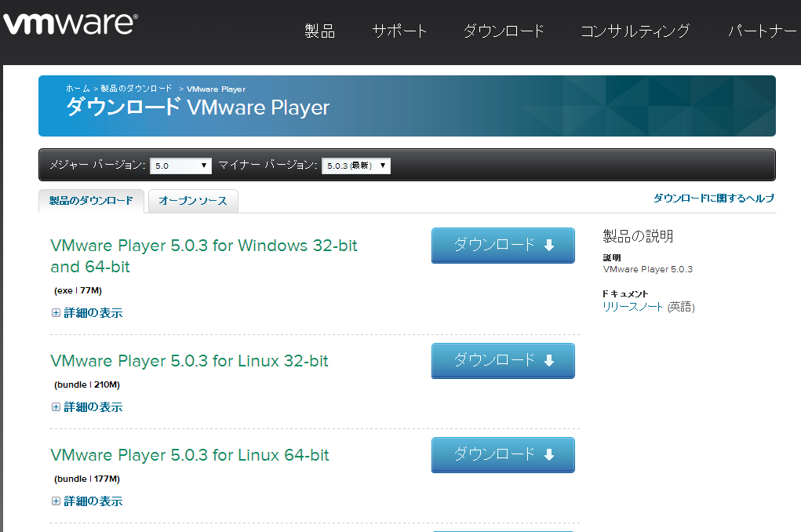Expand 詳細の表示 for Windows version
The height and width of the screenshot is (532, 801).
click(87, 313)
